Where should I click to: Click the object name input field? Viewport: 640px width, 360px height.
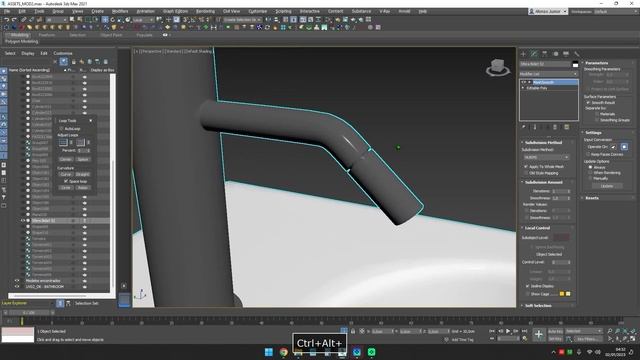(545, 64)
